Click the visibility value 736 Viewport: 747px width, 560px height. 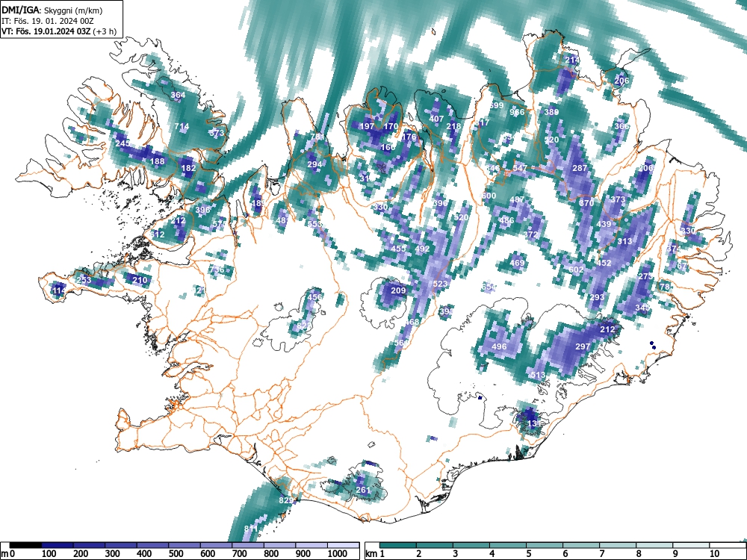coord(217,270)
